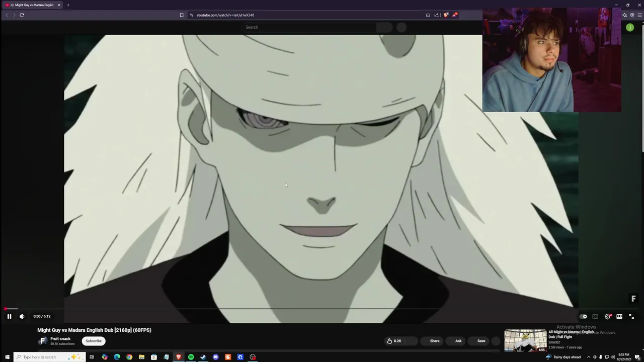Show hidden system tray icons

point(588,357)
